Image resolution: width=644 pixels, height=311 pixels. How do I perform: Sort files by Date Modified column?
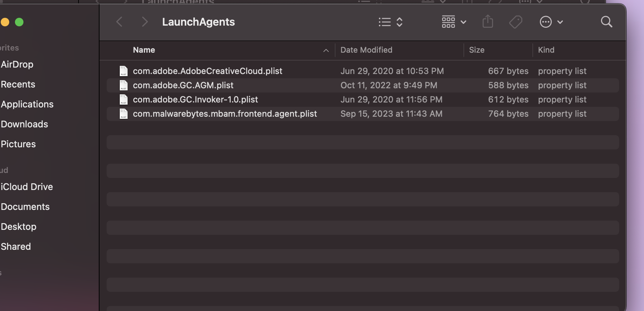click(x=366, y=50)
